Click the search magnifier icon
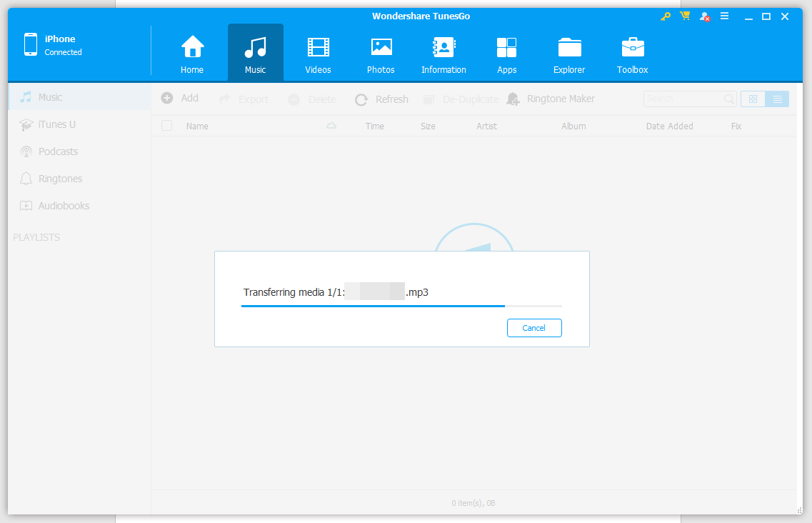 tap(728, 99)
